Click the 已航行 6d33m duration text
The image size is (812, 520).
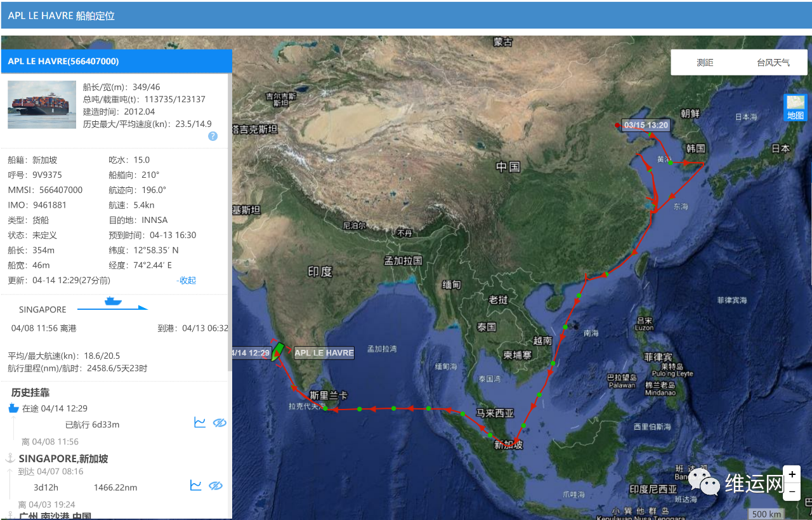tap(93, 425)
